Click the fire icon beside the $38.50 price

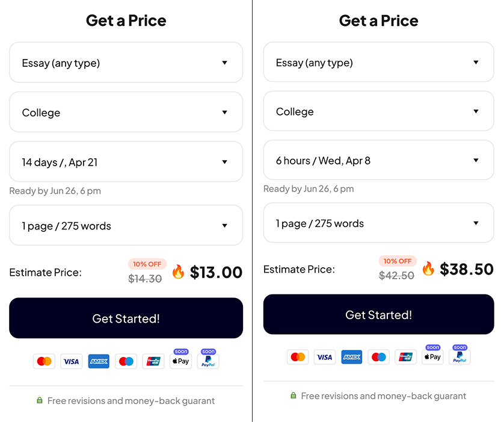click(x=428, y=268)
